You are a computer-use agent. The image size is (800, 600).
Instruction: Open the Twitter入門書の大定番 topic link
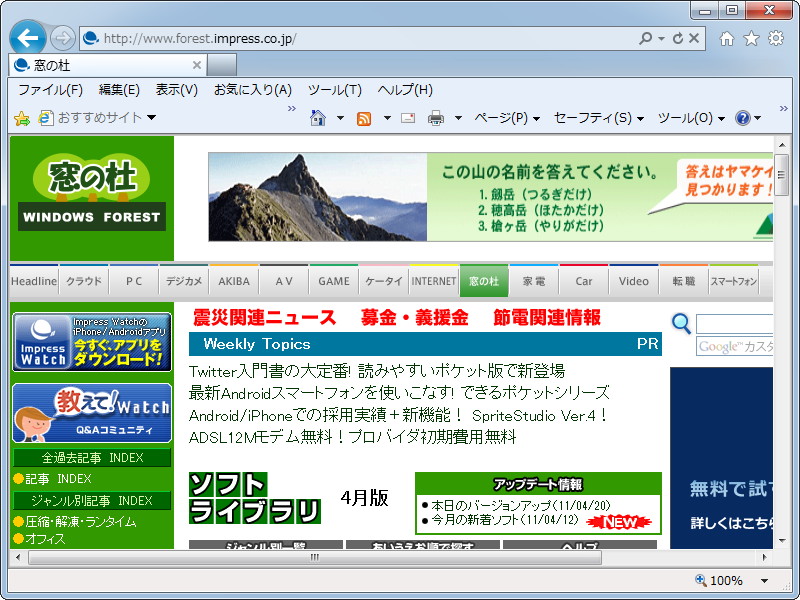pos(377,371)
